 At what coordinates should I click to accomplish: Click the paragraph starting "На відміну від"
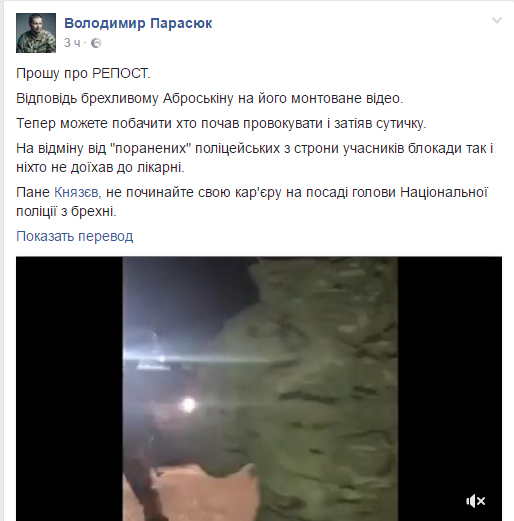coord(255,158)
